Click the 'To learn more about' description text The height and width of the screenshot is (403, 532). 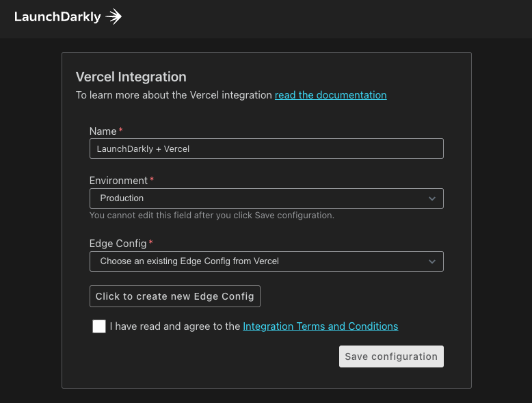point(174,95)
